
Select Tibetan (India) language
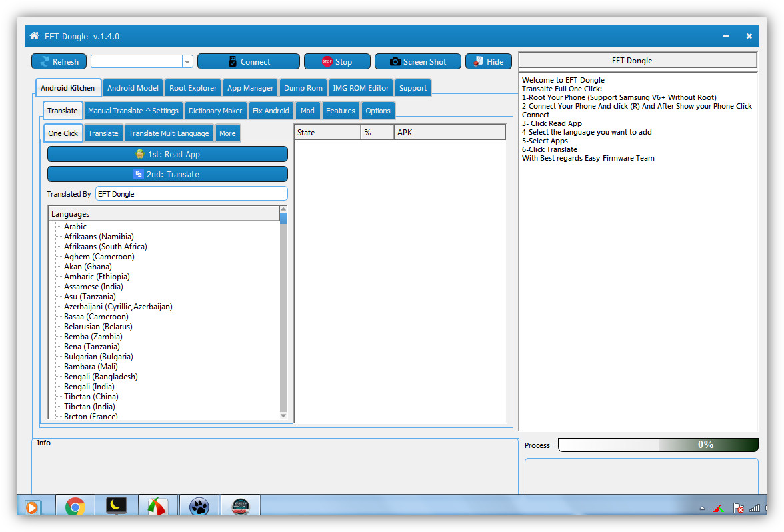coord(89,407)
